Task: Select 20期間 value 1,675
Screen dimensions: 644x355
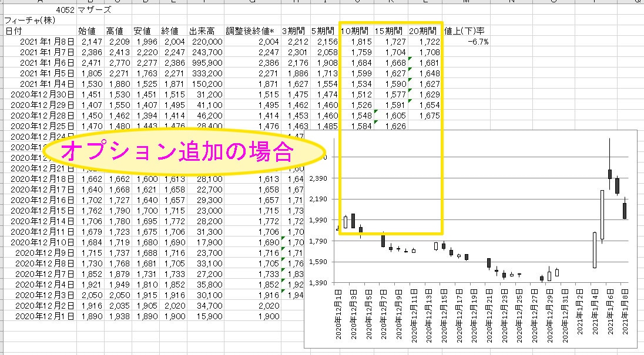Action: tap(425, 116)
